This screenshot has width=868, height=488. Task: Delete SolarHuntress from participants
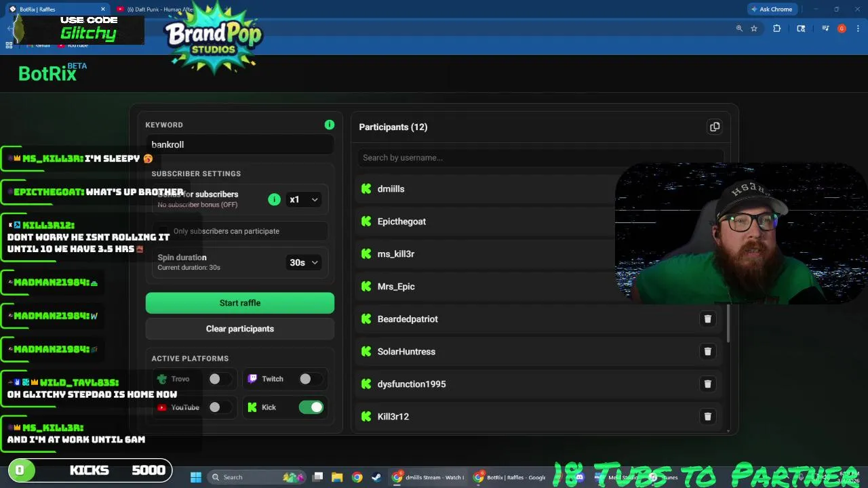pos(707,352)
